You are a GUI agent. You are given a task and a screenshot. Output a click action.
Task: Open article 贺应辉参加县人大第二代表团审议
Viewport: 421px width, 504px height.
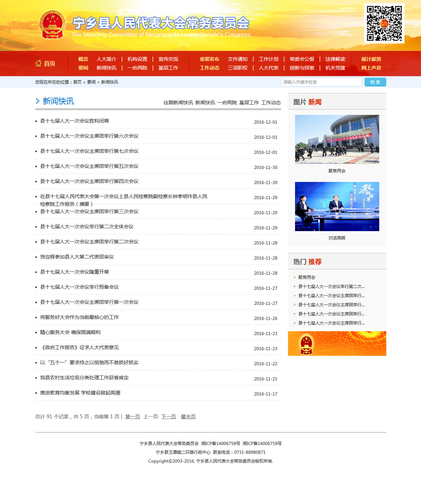click(x=77, y=257)
